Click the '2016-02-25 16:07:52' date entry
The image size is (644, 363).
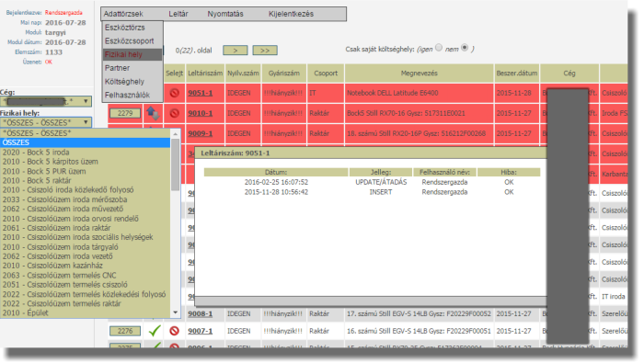point(276,182)
